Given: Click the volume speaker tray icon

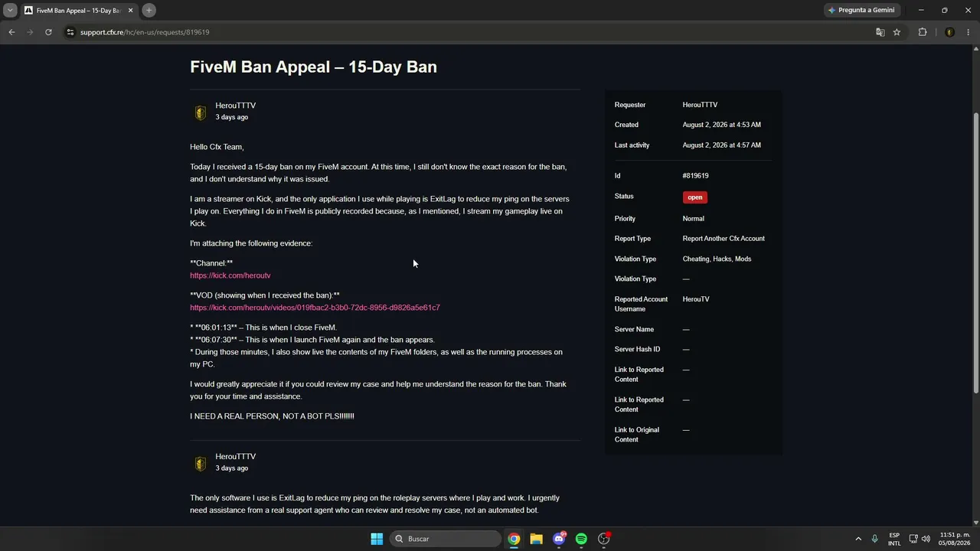Looking at the screenshot, I should coord(926,539).
